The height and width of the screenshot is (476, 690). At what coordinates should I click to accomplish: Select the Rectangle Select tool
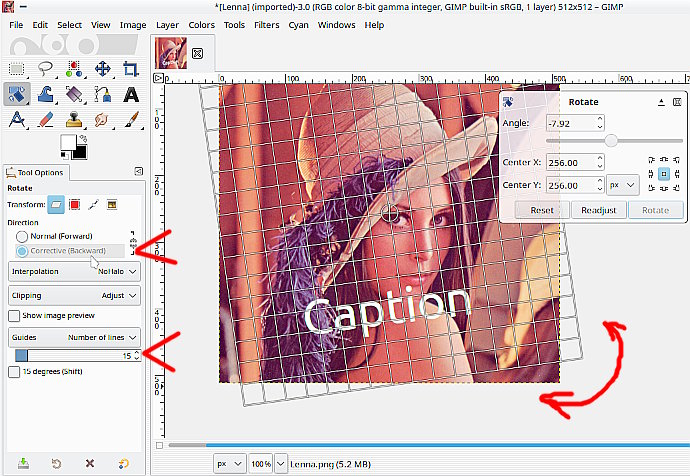17,69
